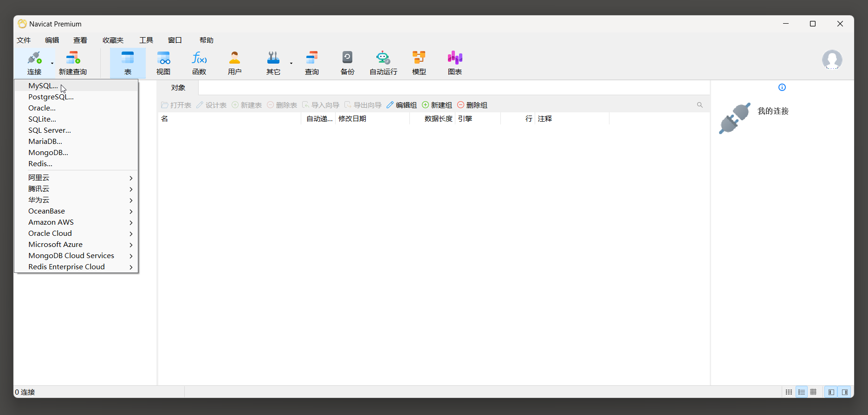Image resolution: width=868 pixels, height=415 pixels.
Task: Select the 表 table toolbar icon
Action: [x=128, y=63]
